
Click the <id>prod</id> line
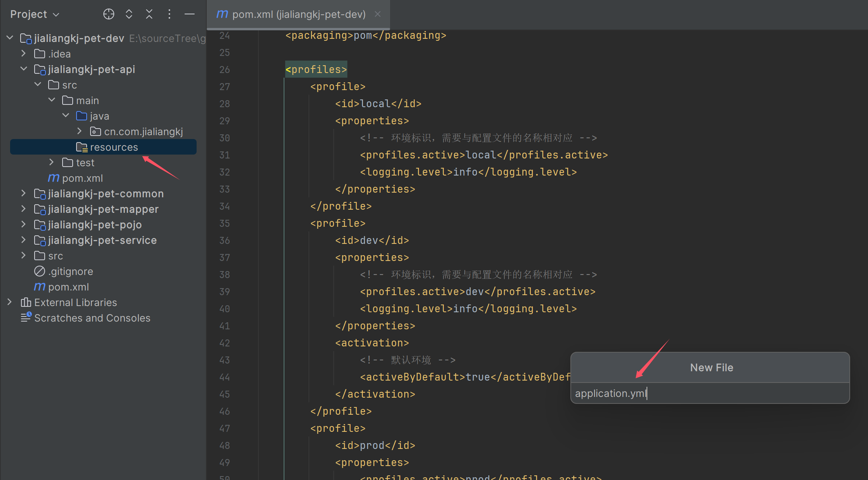pos(375,445)
